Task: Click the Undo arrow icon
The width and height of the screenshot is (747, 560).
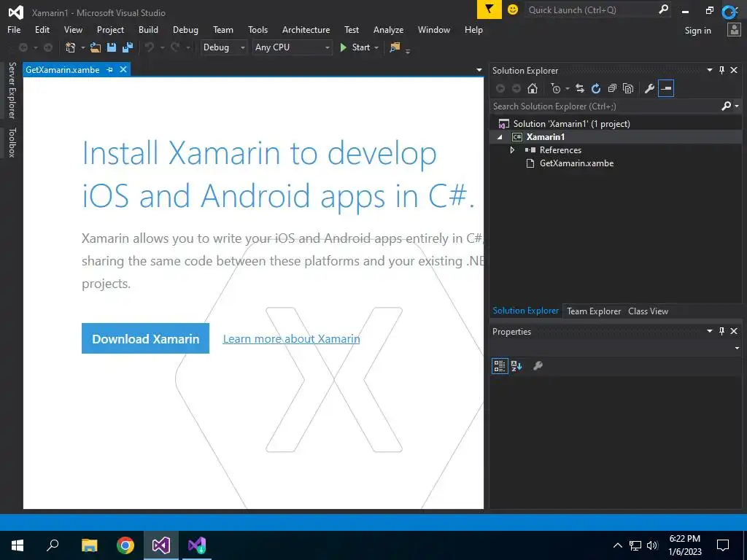Action: coord(150,47)
